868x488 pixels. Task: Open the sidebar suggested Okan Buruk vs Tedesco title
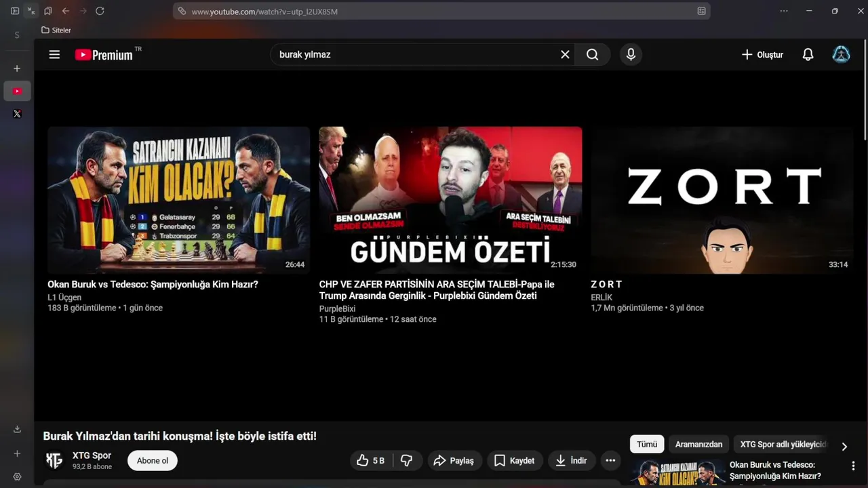[775, 470]
